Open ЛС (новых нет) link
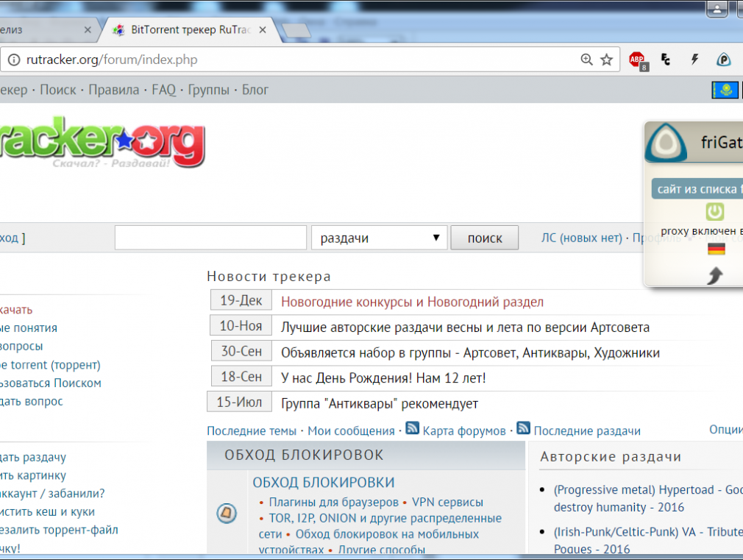743x560 pixels. (581, 238)
